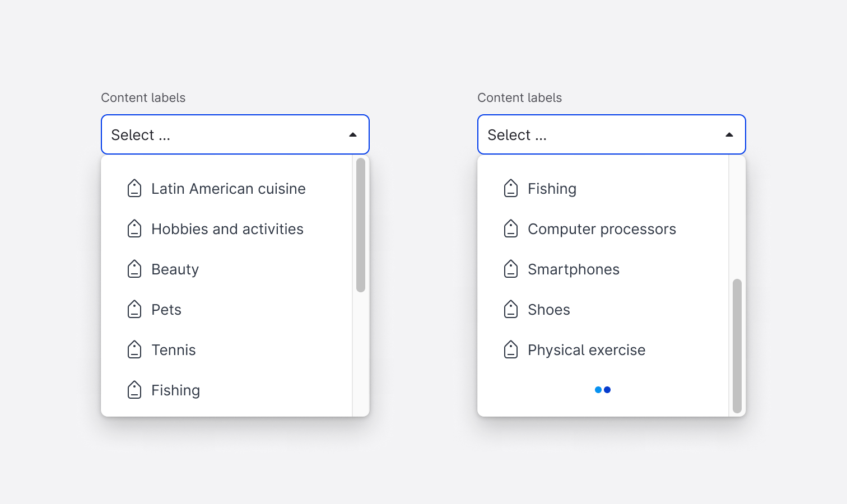This screenshot has width=847, height=504.
Task: Click the tag icon beside Smartphones
Action: tap(511, 269)
